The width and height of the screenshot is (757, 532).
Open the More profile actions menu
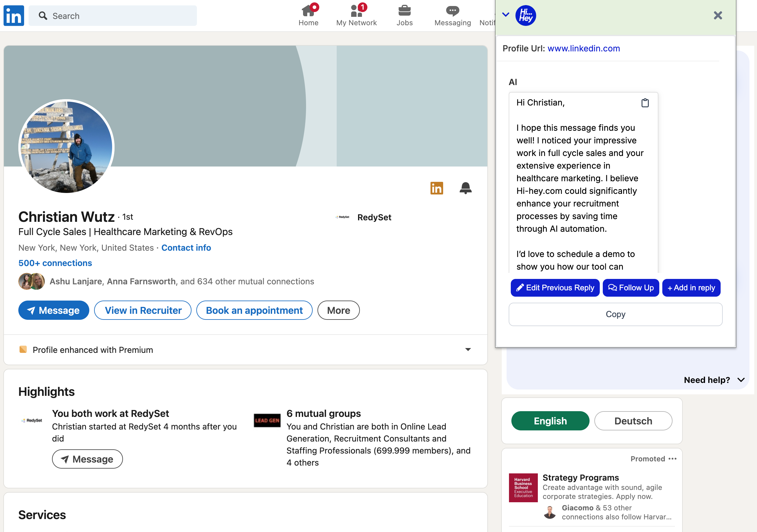coord(338,310)
